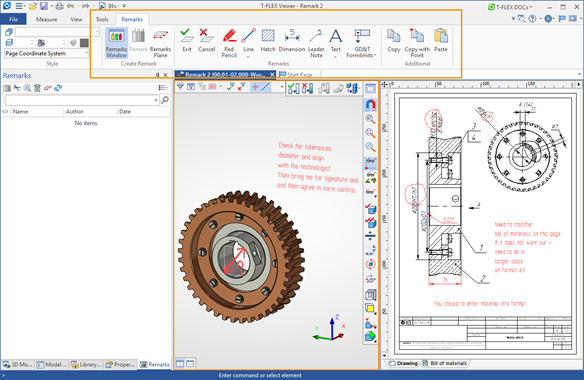Toggle the Remarks Window button
Image resolution: width=584 pixels, height=380 pixels.
(x=116, y=43)
